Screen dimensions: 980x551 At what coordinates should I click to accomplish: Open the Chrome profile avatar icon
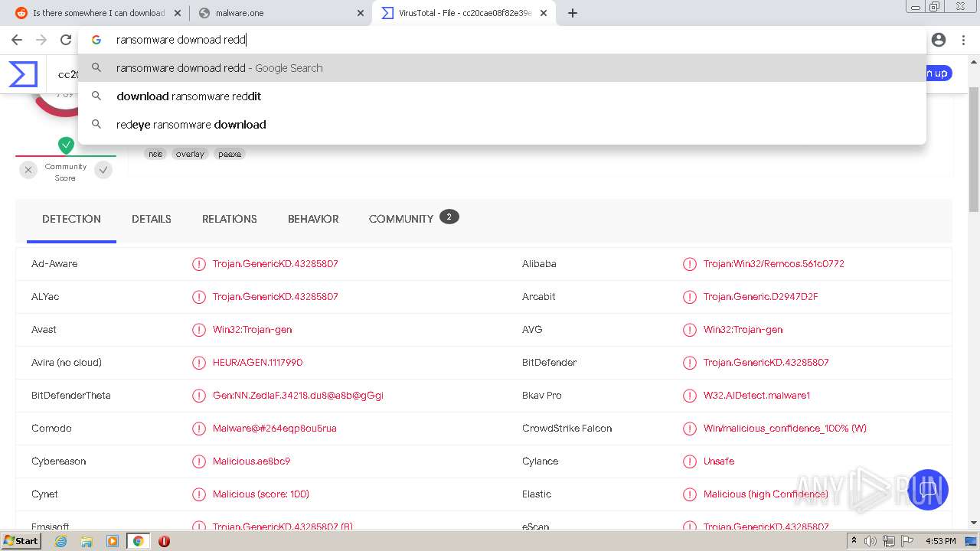[939, 40]
